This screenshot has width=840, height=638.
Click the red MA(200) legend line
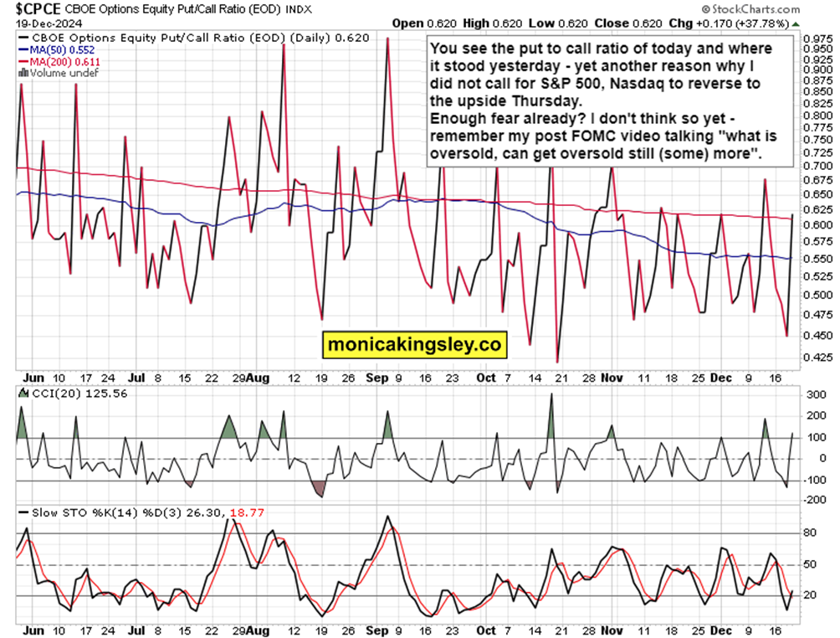(x=23, y=62)
